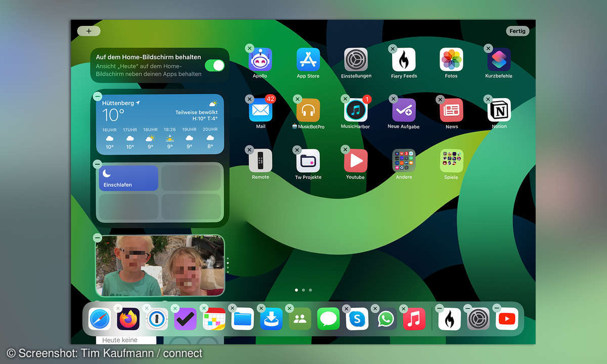Open the Tw Projekte app icon
Image resolution: width=607 pixels, height=364 pixels.
[x=308, y=161]
